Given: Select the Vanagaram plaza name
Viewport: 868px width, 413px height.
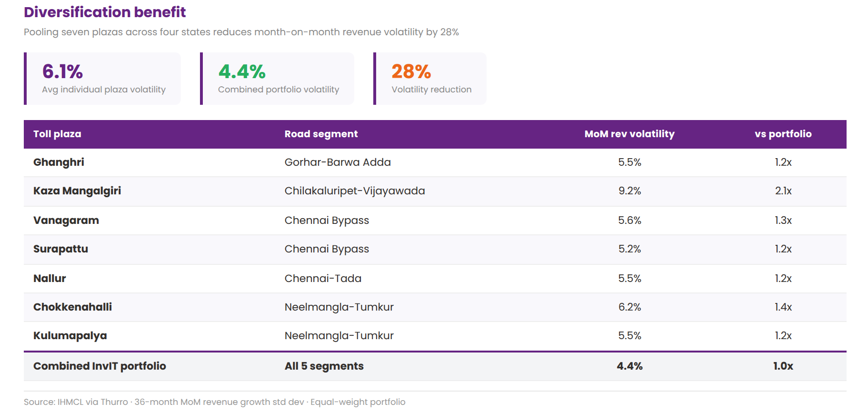Looking at the screenshot, I should pos(66,221).
